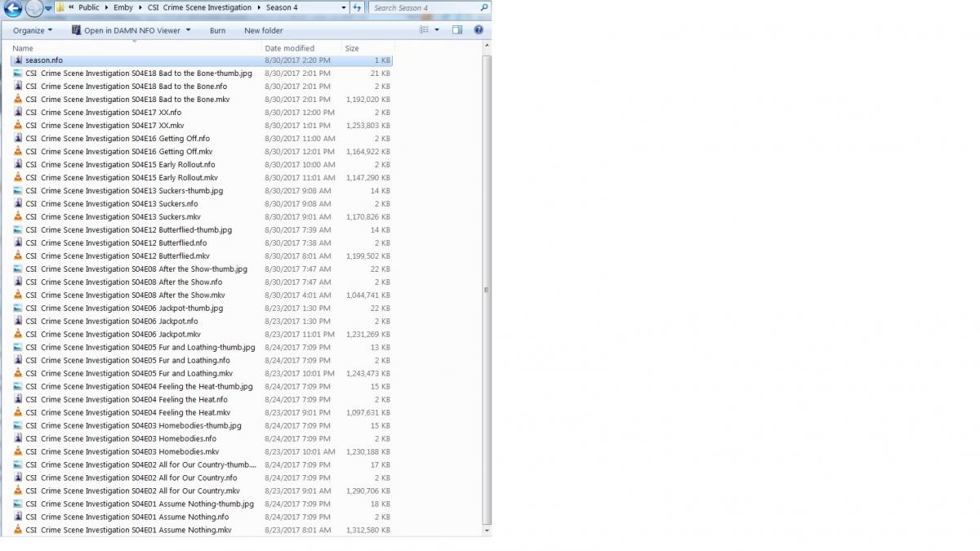Open the address bar history dropdown arrow
Image resolution: width=980 pixels, height=551 pixels.
pos(345,7)
